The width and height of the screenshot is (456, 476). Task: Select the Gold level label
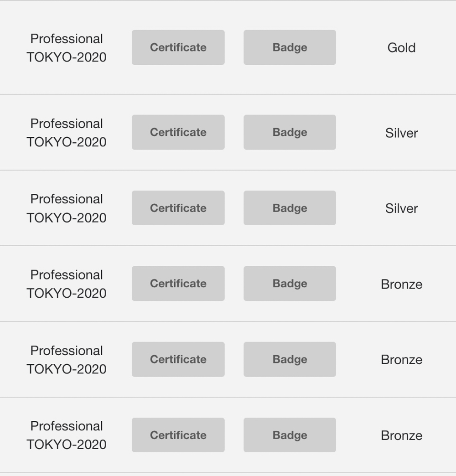pos(401,48)
